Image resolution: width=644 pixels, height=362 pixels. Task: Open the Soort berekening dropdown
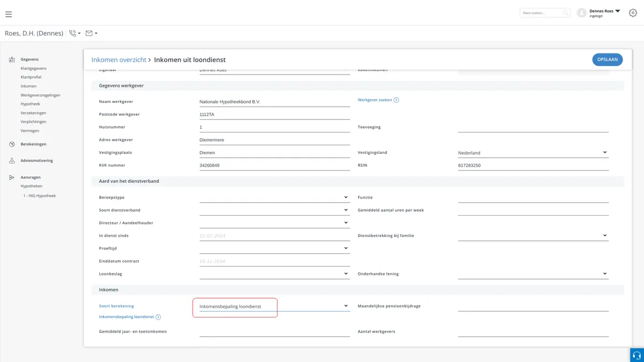274,306
